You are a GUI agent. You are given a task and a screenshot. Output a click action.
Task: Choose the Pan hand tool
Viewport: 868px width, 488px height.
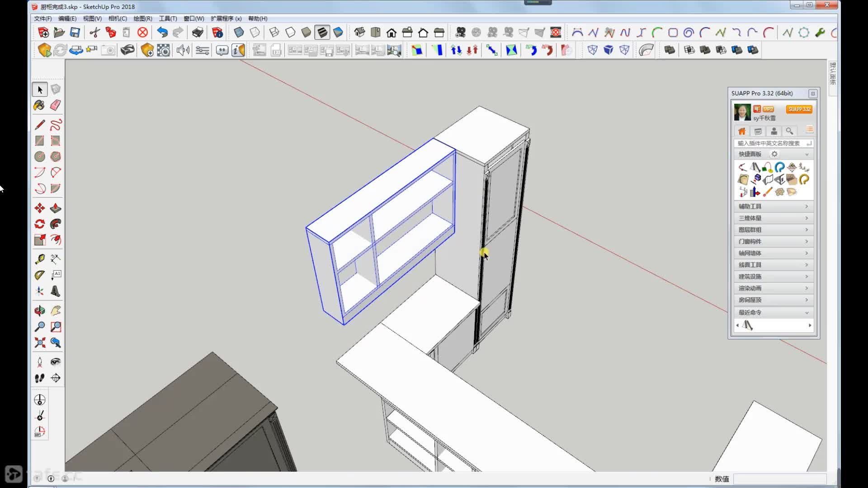coord(56,311)
